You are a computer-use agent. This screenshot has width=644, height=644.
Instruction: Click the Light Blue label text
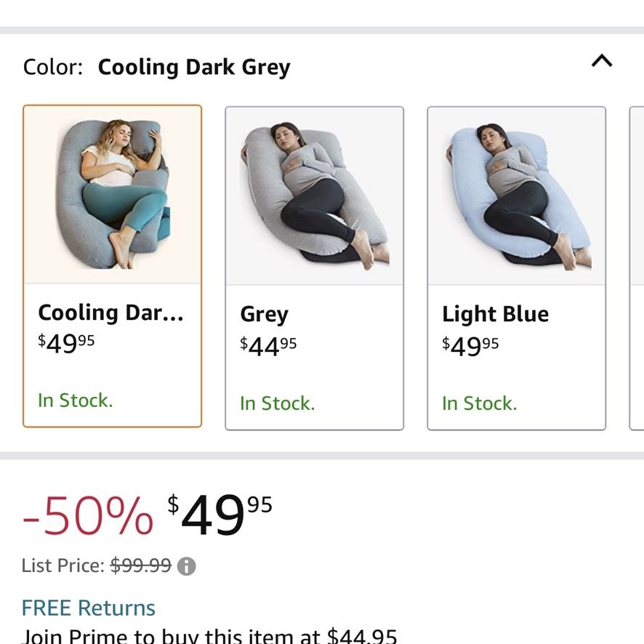coord(495,314)
